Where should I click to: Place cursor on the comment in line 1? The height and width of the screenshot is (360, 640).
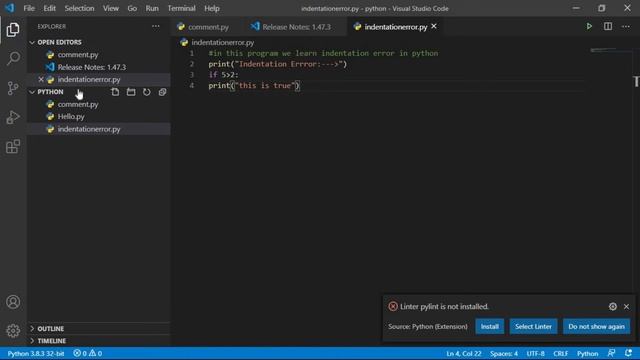323,53
